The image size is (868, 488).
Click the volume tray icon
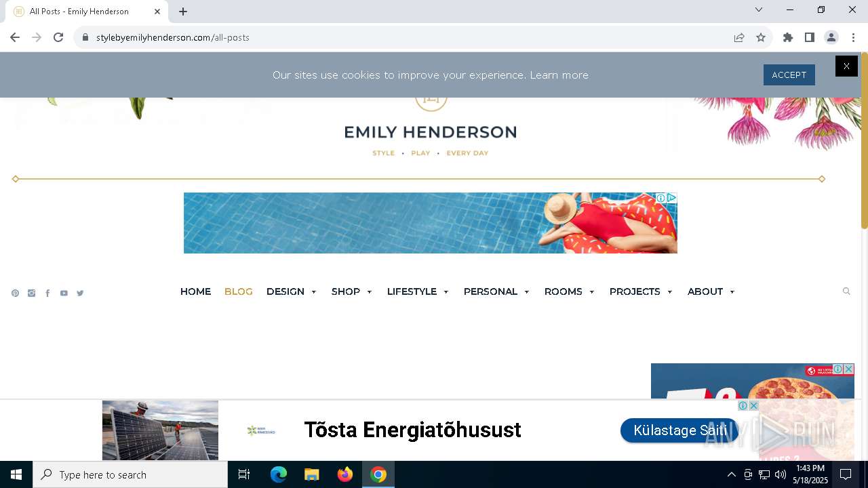click(781, 474)
